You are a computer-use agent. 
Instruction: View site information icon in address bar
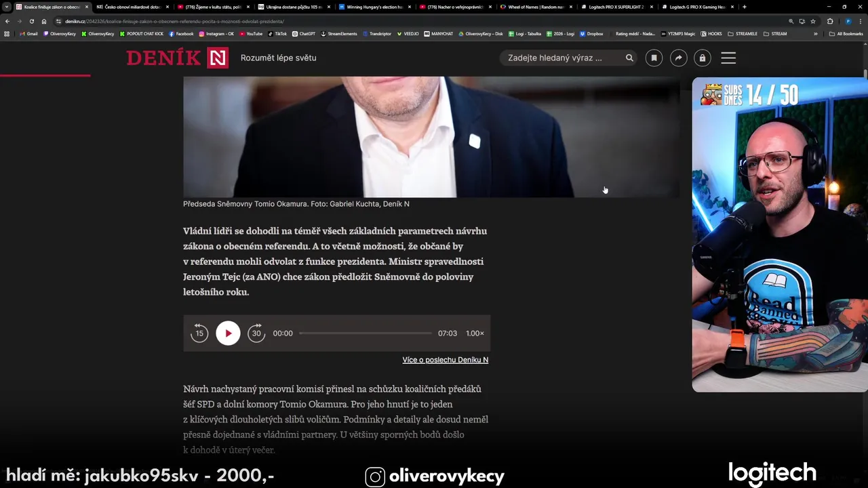(x=58, y=21)
